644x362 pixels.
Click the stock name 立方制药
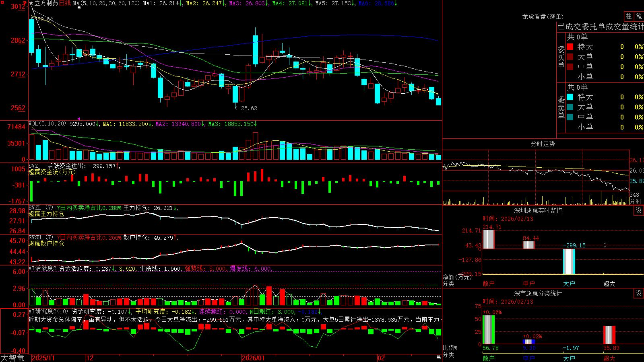(46, 3)
